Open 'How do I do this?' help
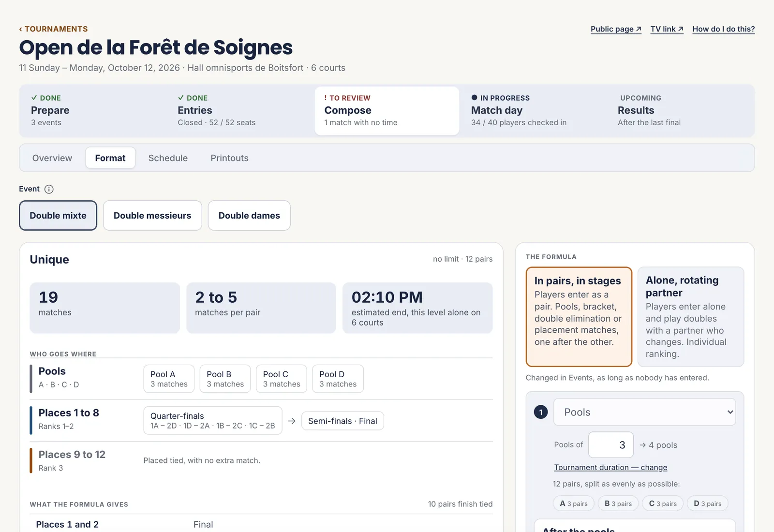 click(723, 29)
